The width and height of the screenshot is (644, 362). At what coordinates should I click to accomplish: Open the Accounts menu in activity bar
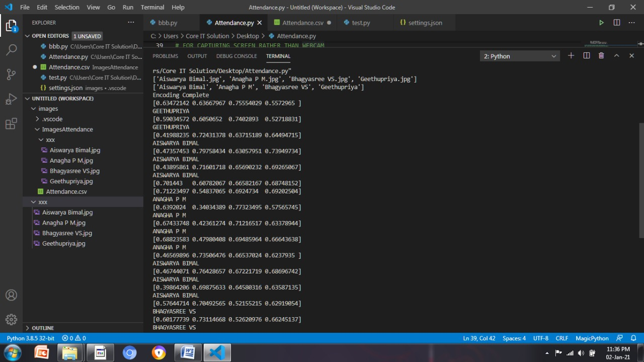click(x=11, y=295)
